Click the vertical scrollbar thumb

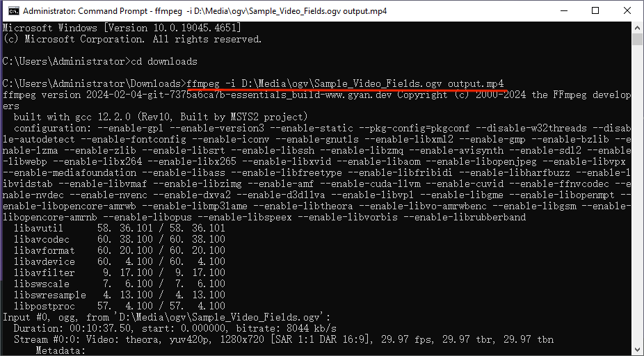(x=637, y=40)
